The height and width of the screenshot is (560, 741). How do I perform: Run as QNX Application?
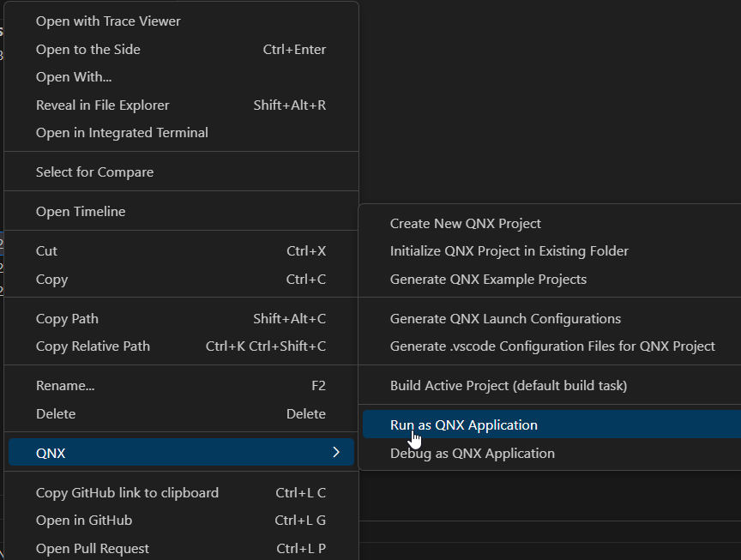point(552,425)
